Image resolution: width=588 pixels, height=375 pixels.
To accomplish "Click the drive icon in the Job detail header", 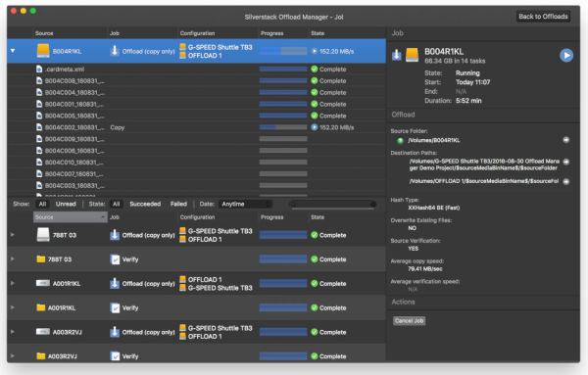I will coord(413,55).
